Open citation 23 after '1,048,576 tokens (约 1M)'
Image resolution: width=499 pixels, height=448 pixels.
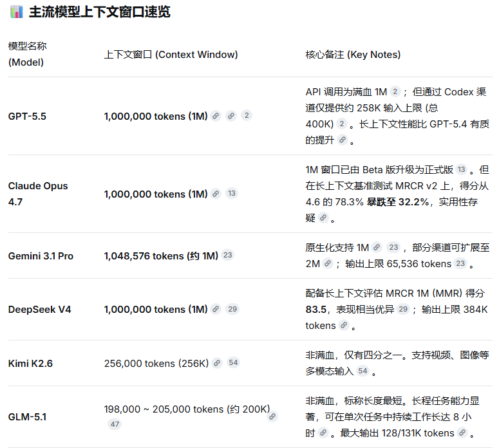[227, 255]
